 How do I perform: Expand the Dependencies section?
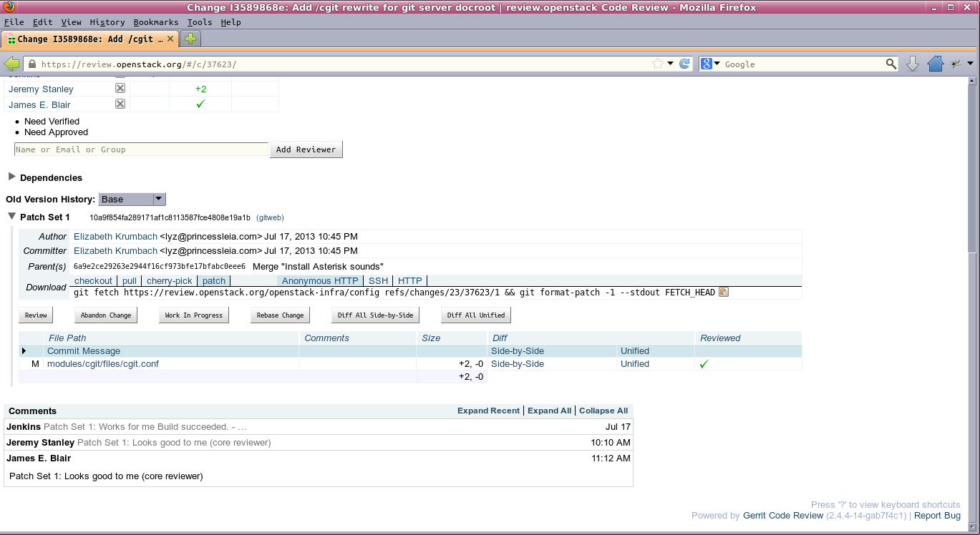coord(12,177)
